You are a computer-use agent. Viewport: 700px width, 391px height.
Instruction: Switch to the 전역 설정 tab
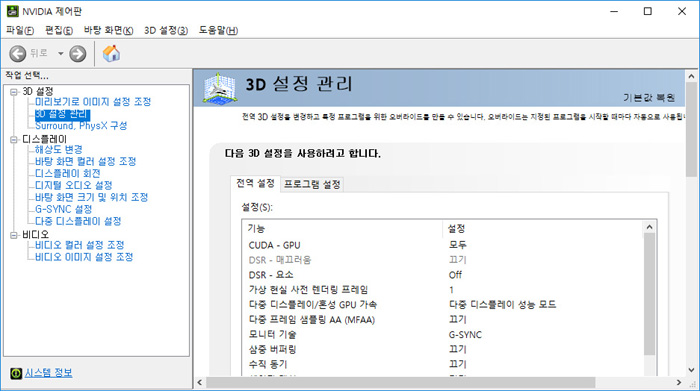255,183
